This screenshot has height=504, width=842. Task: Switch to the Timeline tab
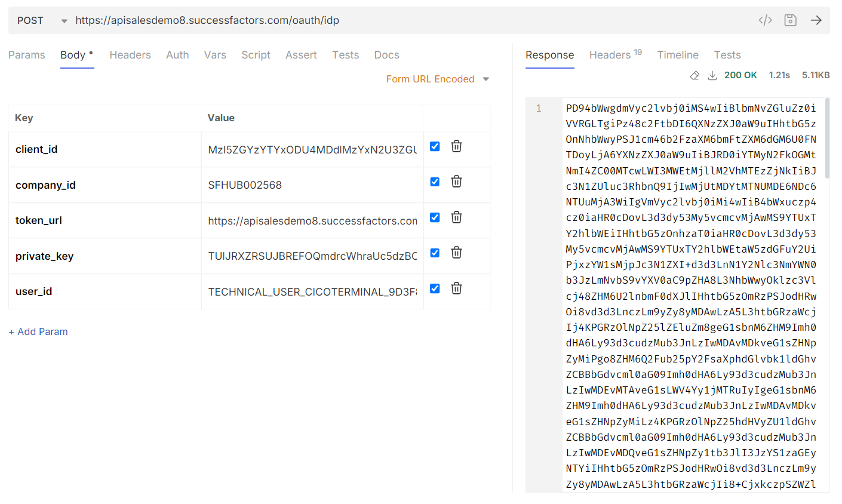(678, 55)
